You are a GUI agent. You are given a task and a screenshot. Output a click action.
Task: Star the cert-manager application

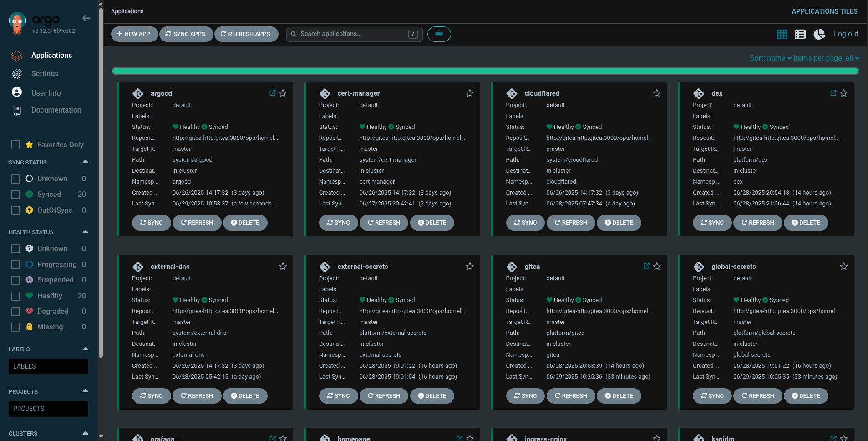(470, 93)
